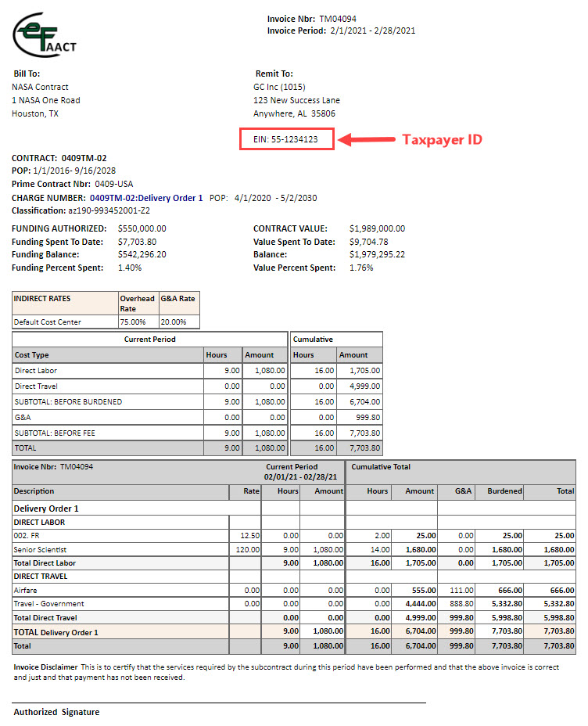Viewport: 588px width, 726px height.
Task: Click the Contract Value amount $1,989,000.00
Action: pos(377,228)
